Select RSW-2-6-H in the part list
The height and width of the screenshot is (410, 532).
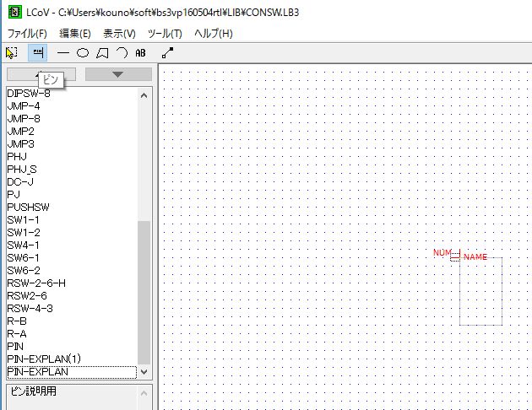coord(72,283)
